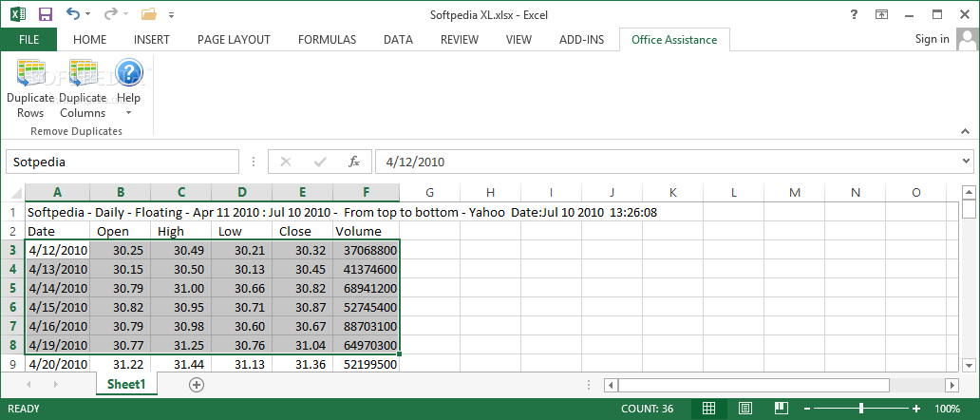Screen dimensions: 980x420
Task: Switch to the DATA tab
Action: (398, 39)
